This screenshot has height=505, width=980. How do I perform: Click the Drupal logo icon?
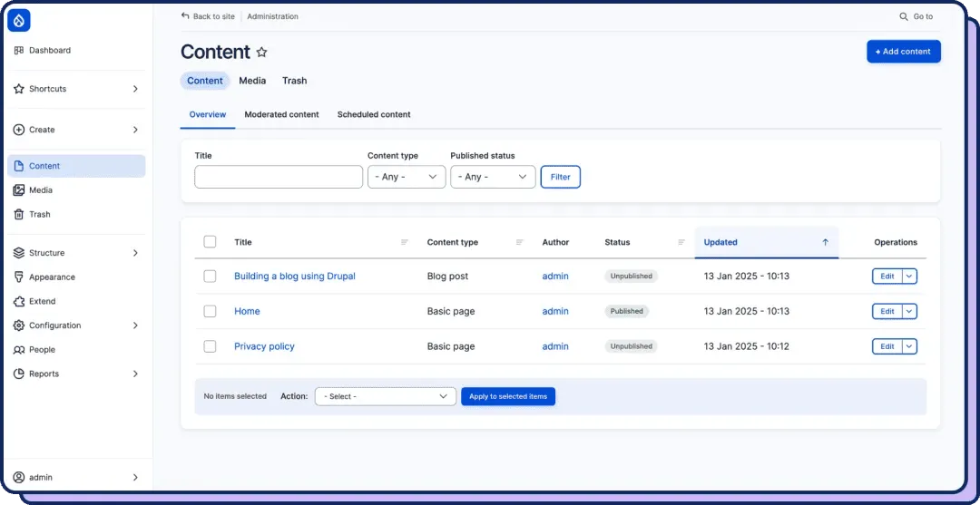coord(19,21)
